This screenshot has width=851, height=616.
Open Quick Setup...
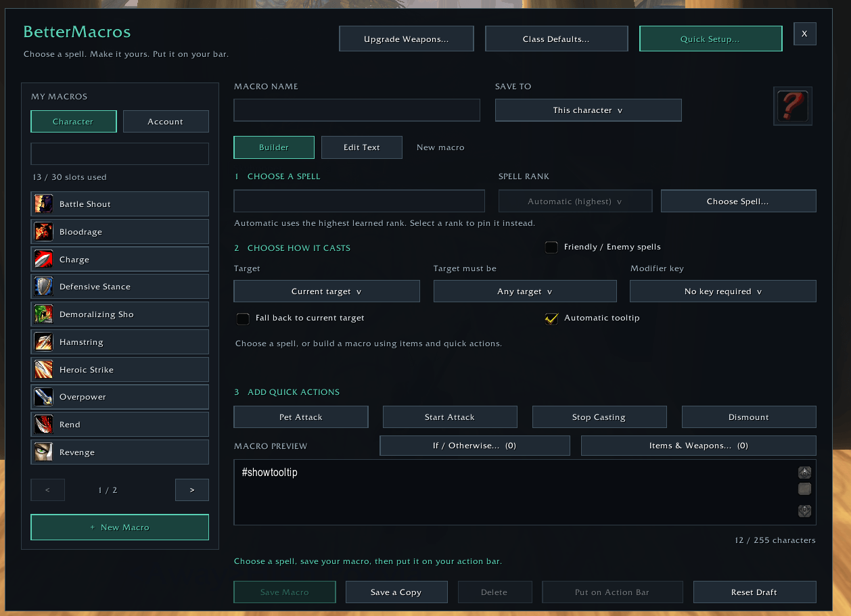coord(710,39)
